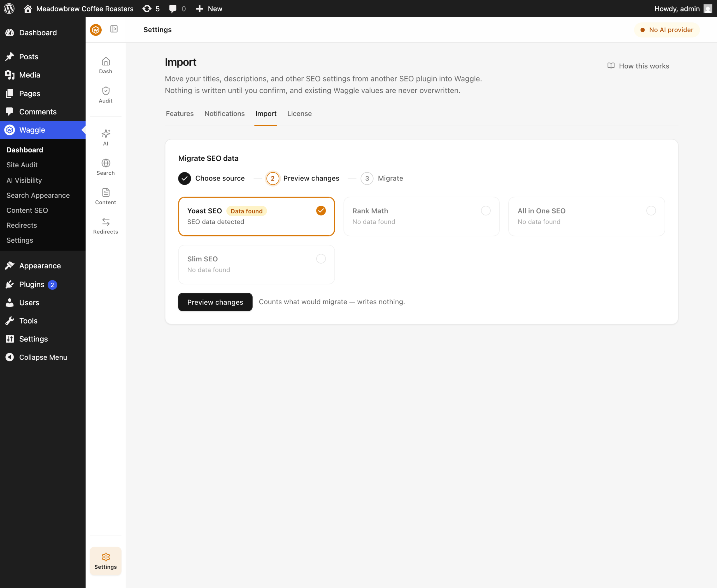Go to Redirects submenu link
The width and height of the screenshot is (717, 588).
[x=22, y=225]
